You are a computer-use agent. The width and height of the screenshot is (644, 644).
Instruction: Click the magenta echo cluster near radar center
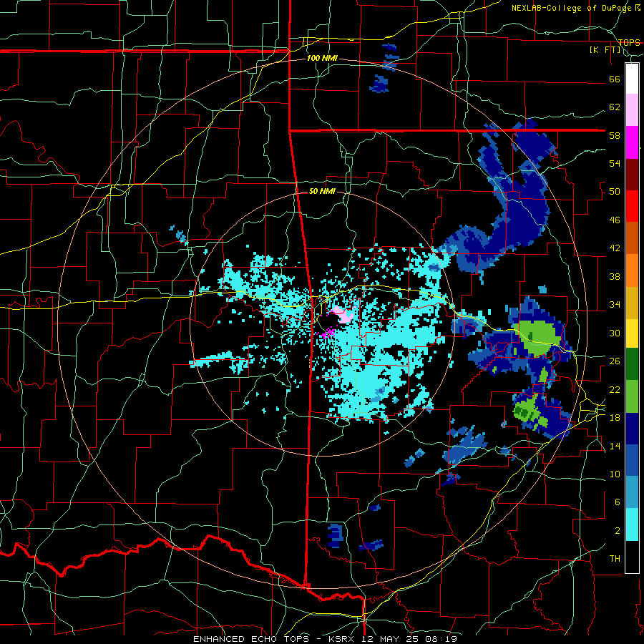[x=328, y=333]
